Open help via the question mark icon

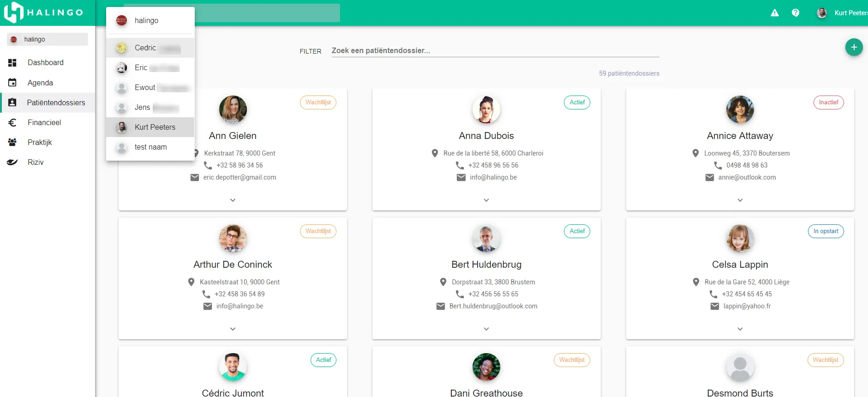tap(796, 13)
